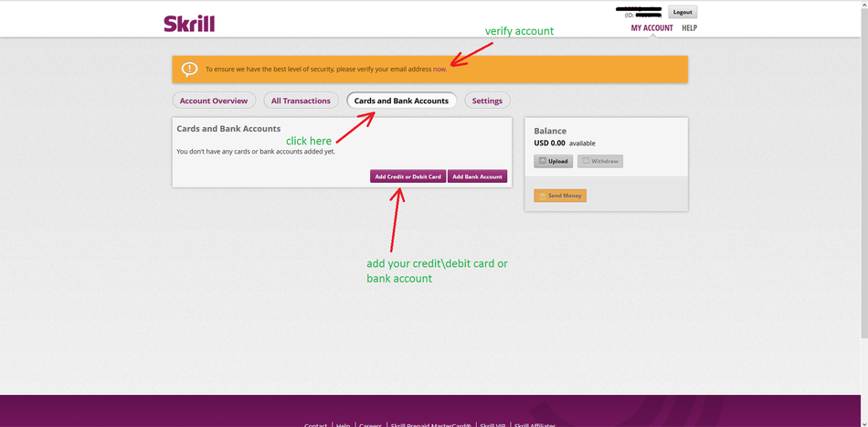Viewport: 868px width, 427px height.
Task: Switch to the Account Overview tab
Action: pos(214,101)
